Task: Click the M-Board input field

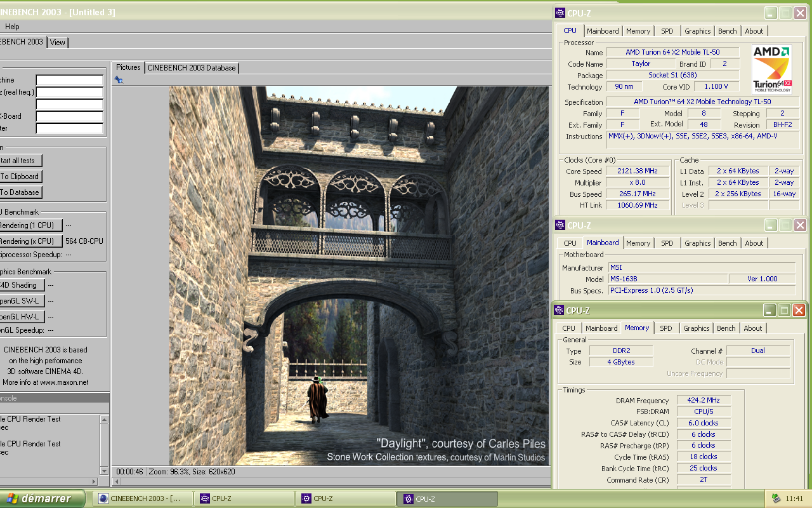Action: click(70, 116)
